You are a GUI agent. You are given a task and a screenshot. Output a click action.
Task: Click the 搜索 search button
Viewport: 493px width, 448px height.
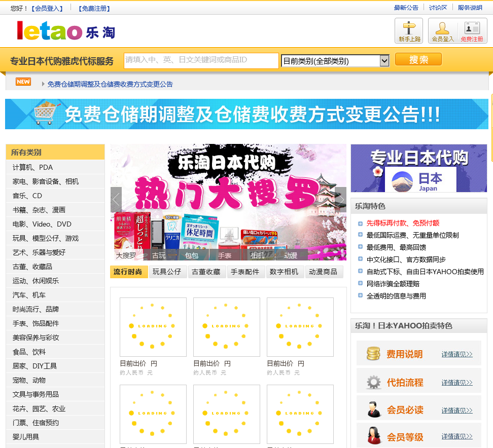pyautogui.click(x=418, y=59)
